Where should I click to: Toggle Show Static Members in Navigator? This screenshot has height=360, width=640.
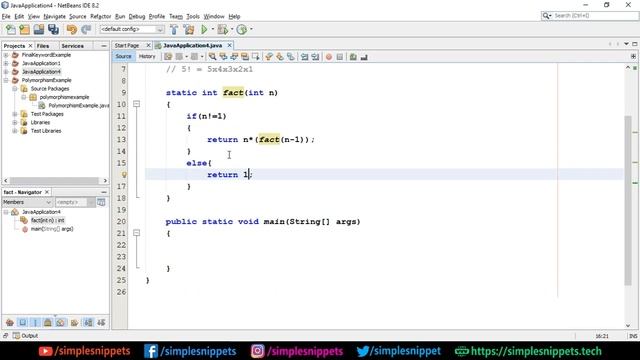coord(36,323)
